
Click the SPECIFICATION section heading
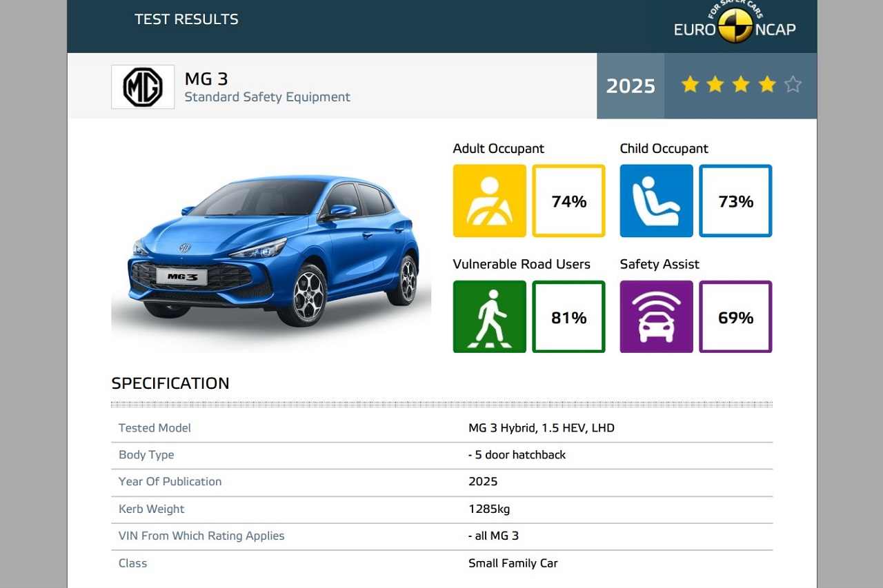click(x=170, y=383)
